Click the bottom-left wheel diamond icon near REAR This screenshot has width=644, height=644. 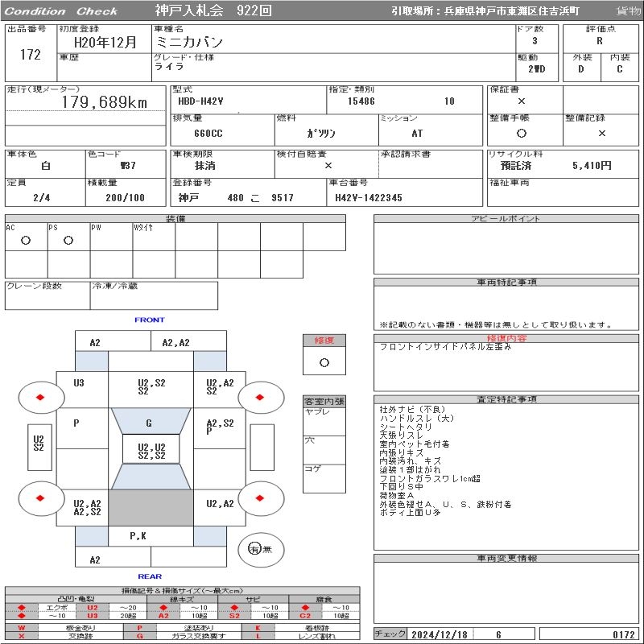point(40,498)
